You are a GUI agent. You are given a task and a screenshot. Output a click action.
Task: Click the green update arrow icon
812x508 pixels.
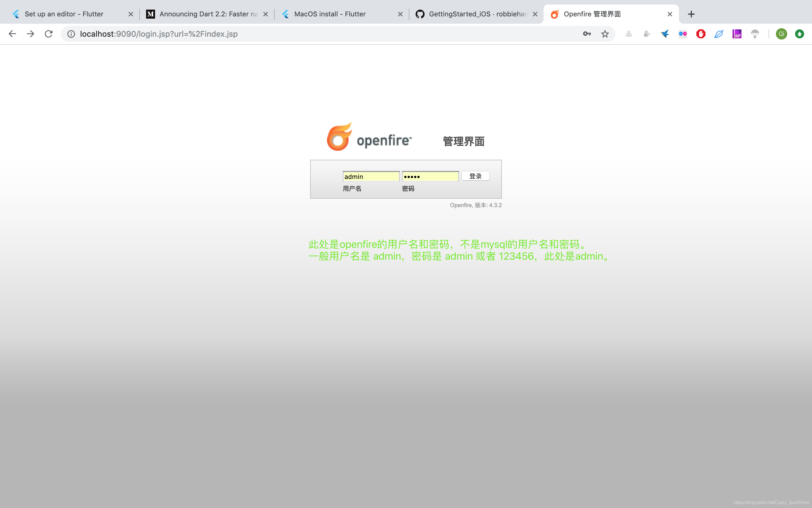point(800,34)
